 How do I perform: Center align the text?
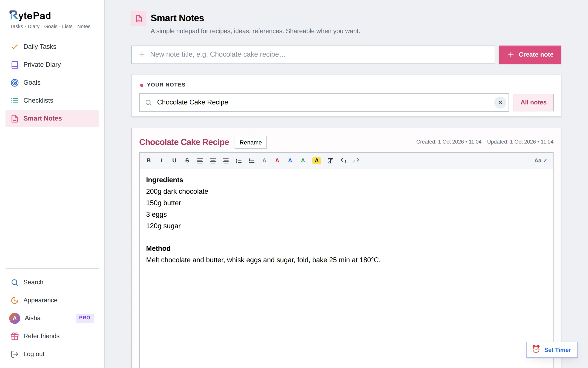(x=213, y=161)
